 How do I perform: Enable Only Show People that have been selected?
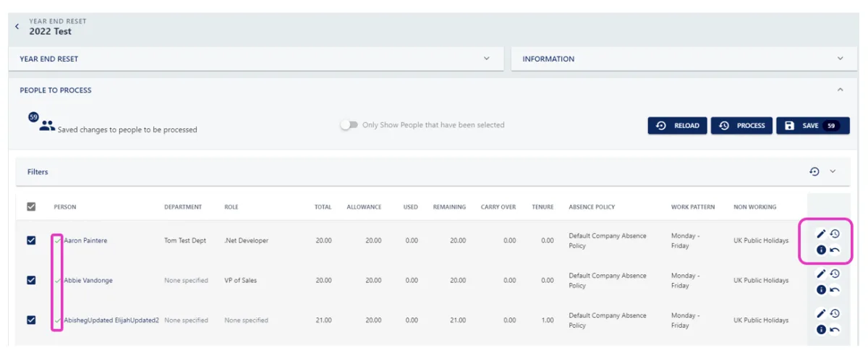pyautogui.click(x=349, y=125)
